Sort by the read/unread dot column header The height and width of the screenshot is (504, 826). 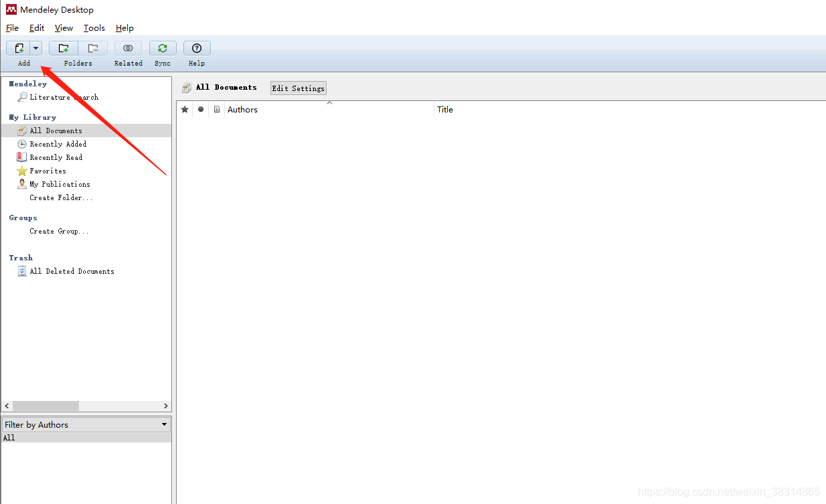(201, 110)
